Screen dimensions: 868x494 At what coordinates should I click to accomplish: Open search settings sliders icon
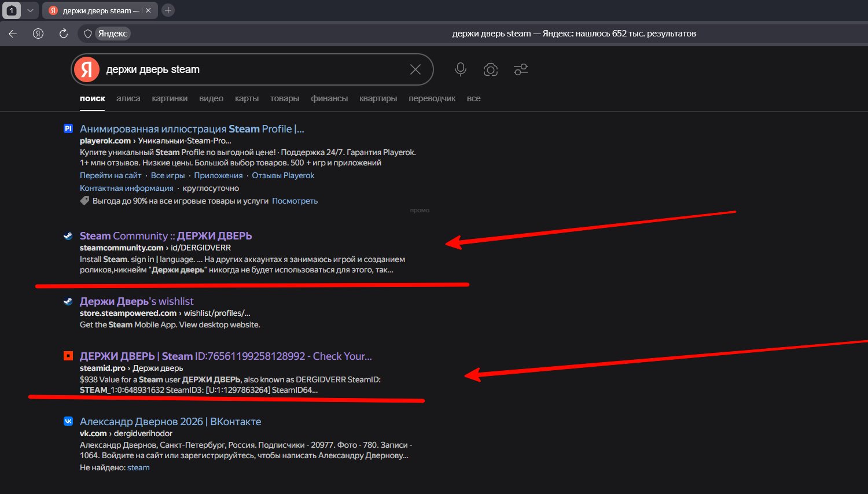[521, 69]
